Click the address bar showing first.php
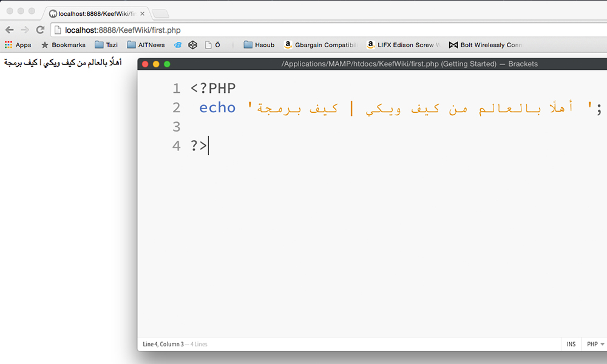 click(329, 30)
